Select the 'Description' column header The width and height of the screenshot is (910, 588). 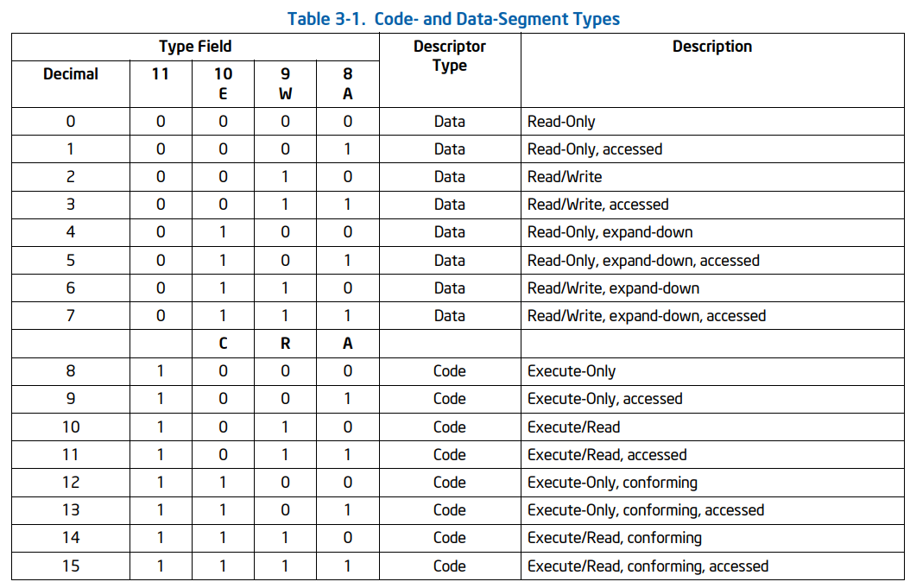tap(712, 47)
